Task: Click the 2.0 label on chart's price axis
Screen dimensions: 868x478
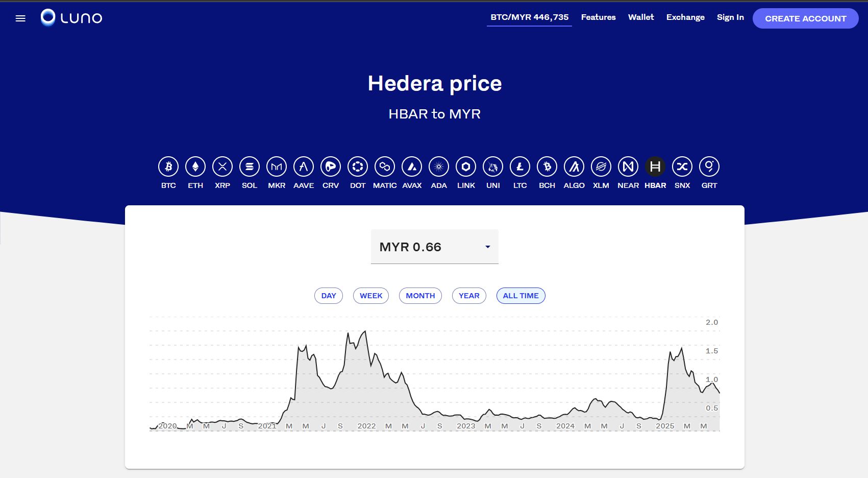Action: [x=712, y=322]
